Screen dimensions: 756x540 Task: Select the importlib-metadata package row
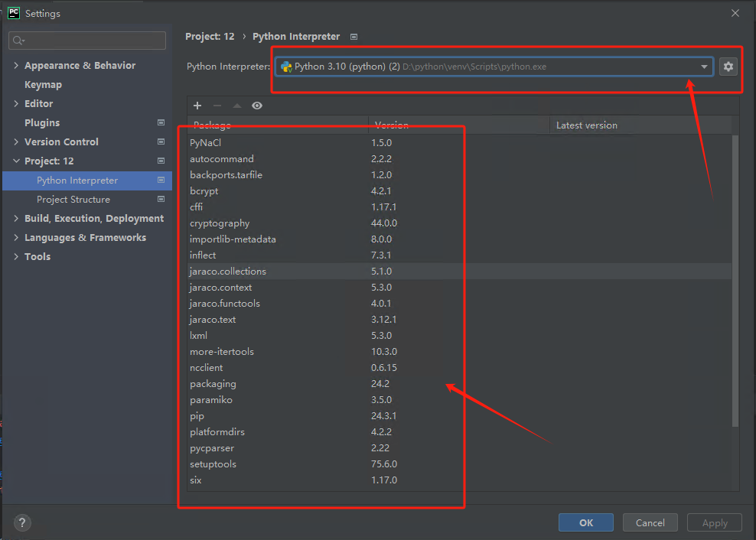click(459, 239)
